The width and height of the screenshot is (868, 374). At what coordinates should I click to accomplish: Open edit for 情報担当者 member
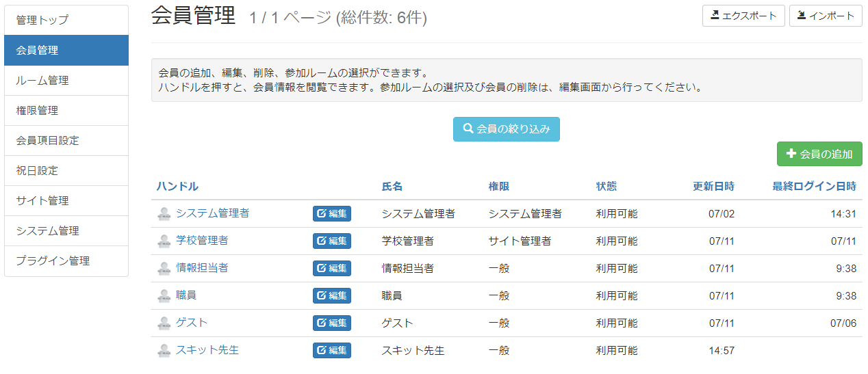332,269
